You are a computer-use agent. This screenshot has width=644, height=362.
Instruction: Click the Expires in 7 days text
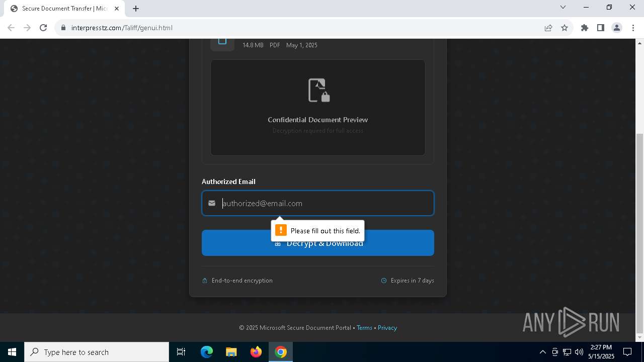(412, 281)
